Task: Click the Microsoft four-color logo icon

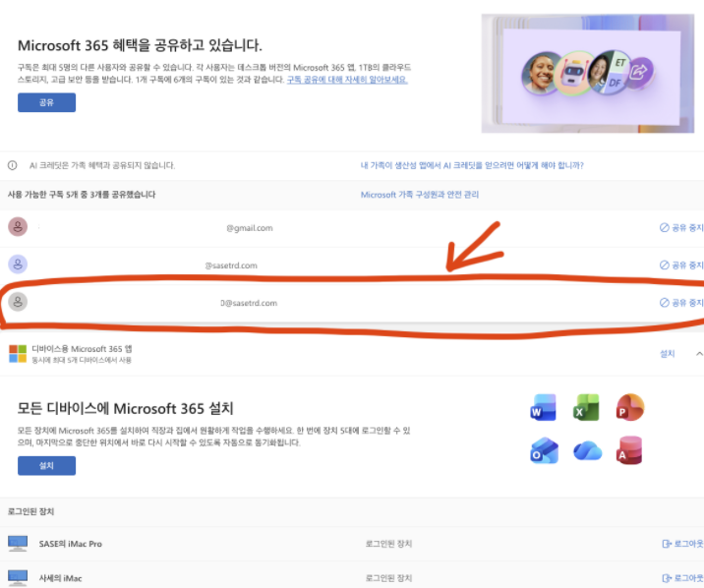Action: [x=18, y=354]
